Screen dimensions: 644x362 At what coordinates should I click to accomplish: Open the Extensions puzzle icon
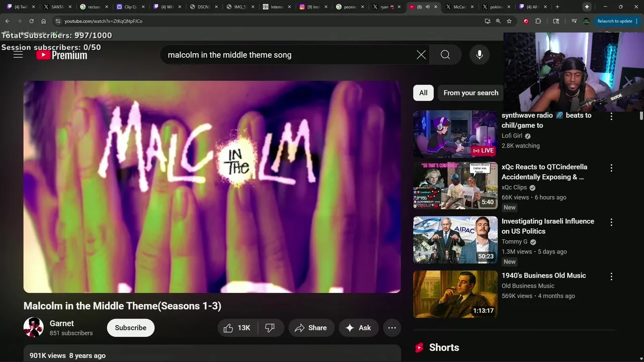[538, 21]
